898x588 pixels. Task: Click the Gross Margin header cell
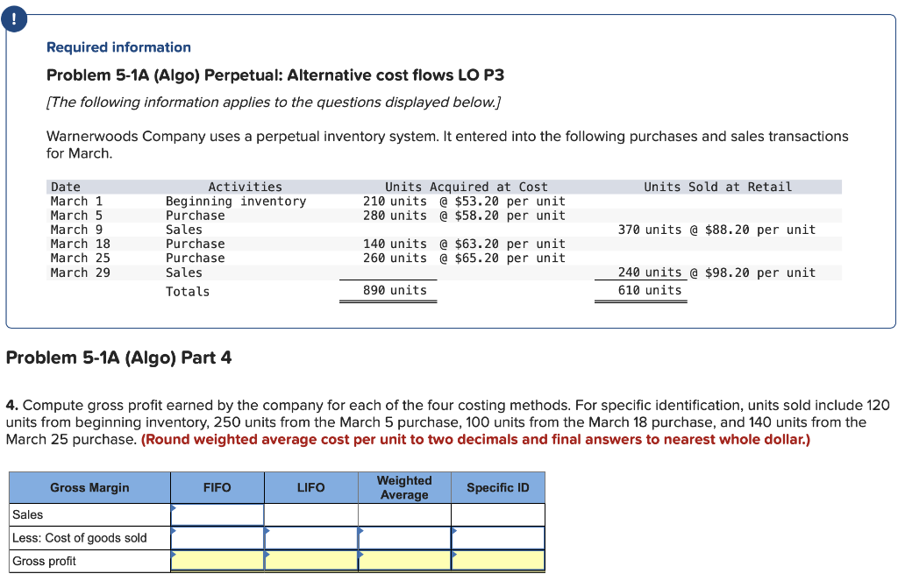[89, 488]
